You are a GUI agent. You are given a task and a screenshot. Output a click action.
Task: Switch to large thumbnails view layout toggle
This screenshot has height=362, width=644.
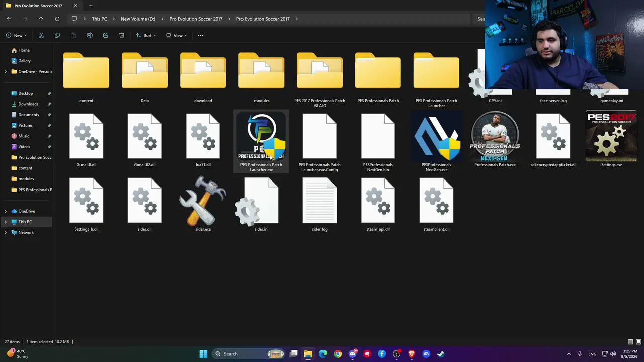tap(638, 342)
